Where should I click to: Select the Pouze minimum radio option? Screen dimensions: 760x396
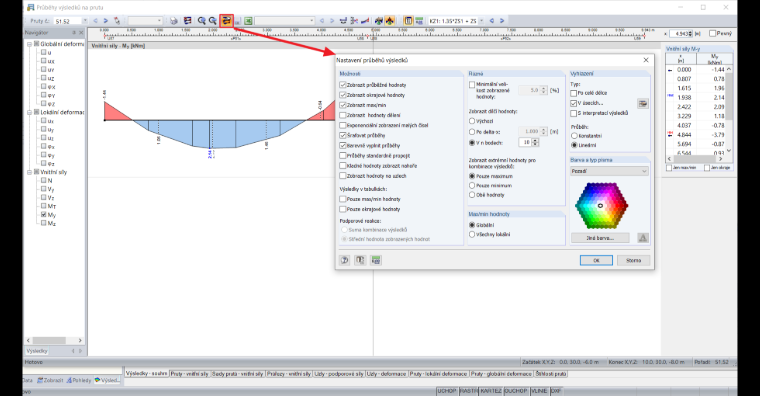coord(472,186)
